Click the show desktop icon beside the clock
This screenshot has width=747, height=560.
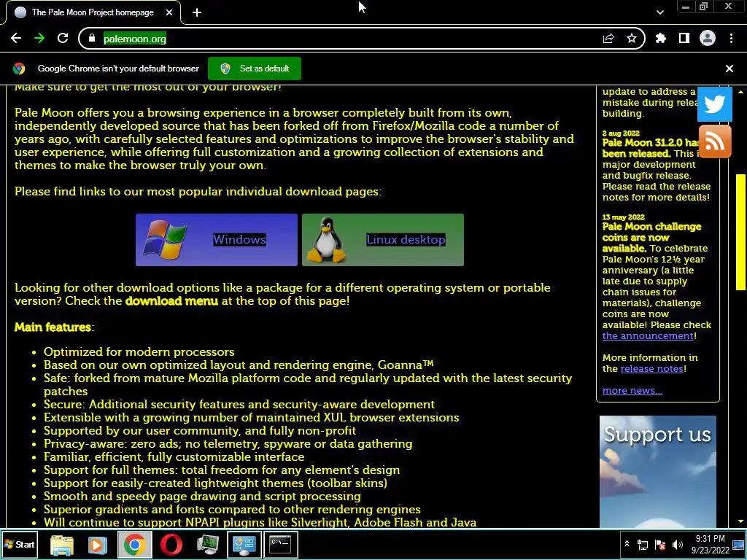coord(739,545)
